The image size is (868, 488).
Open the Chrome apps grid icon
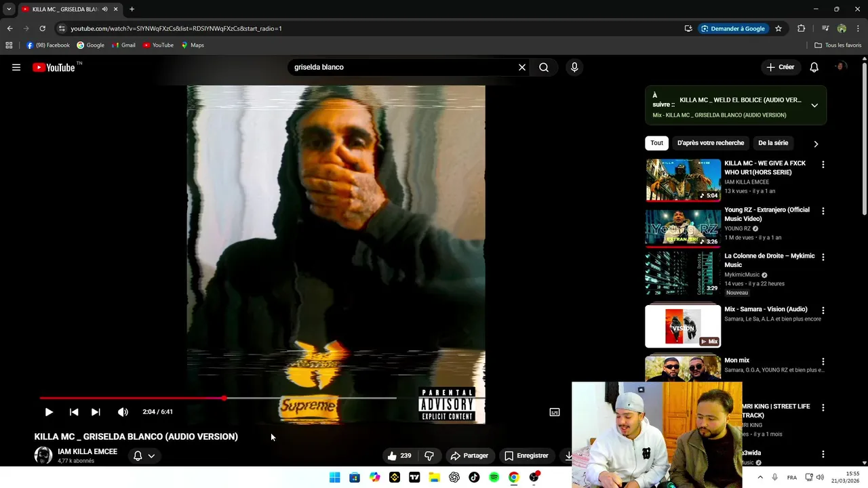[x=9, y=45]
